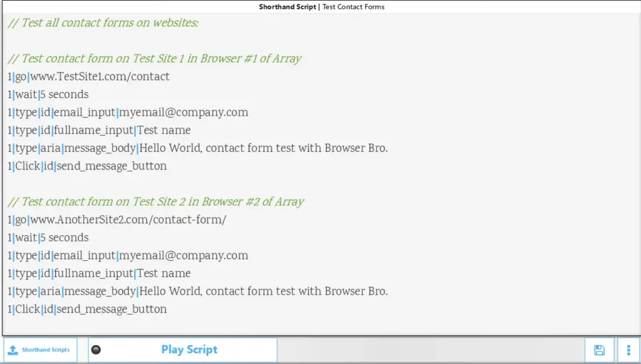Click the message_body Hello World line
This screenshot has width=641, height=364.
(197, 148)
